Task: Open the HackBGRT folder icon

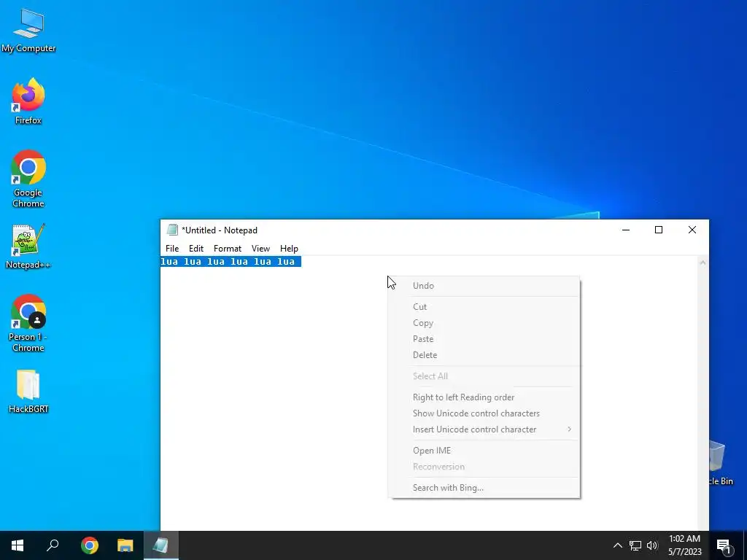Action: click(28, 391)
